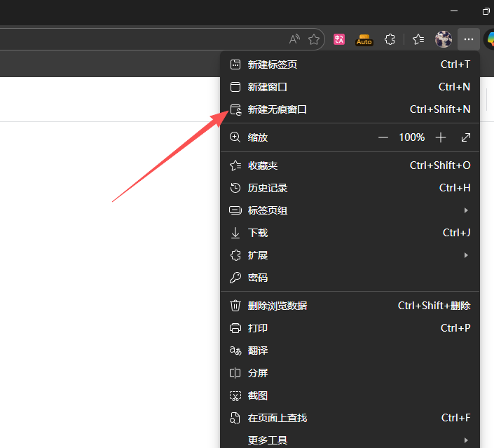
Task: Open the Copilot icon at toolbar edge
Action: click(x=489, y=39)
